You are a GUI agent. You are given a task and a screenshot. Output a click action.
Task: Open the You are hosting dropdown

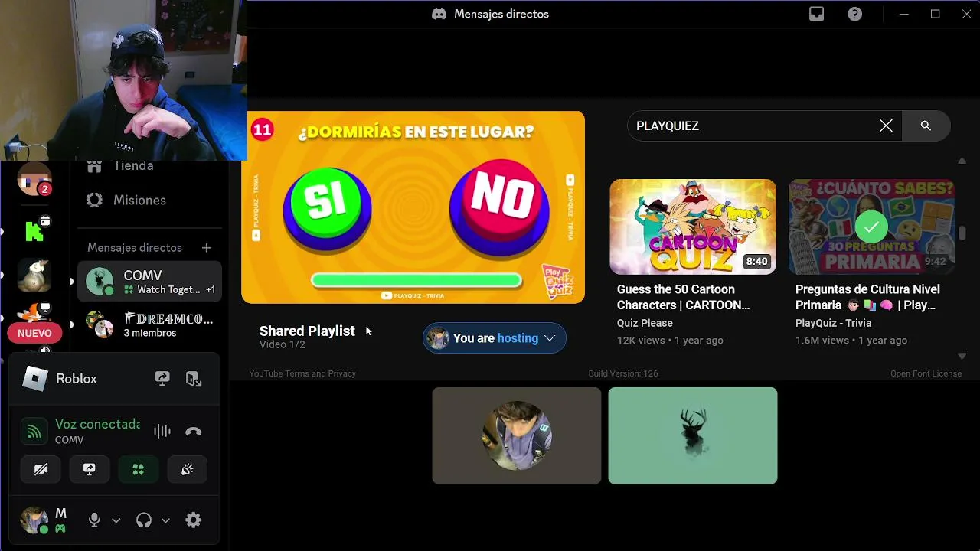pos(495,338)
